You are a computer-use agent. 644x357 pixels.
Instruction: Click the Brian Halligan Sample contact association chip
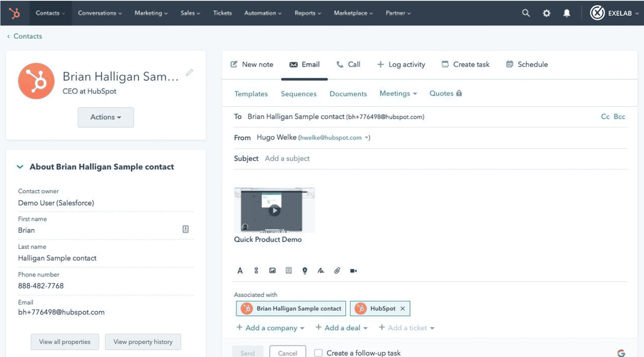pyautogui.click(x=291, y=309)
